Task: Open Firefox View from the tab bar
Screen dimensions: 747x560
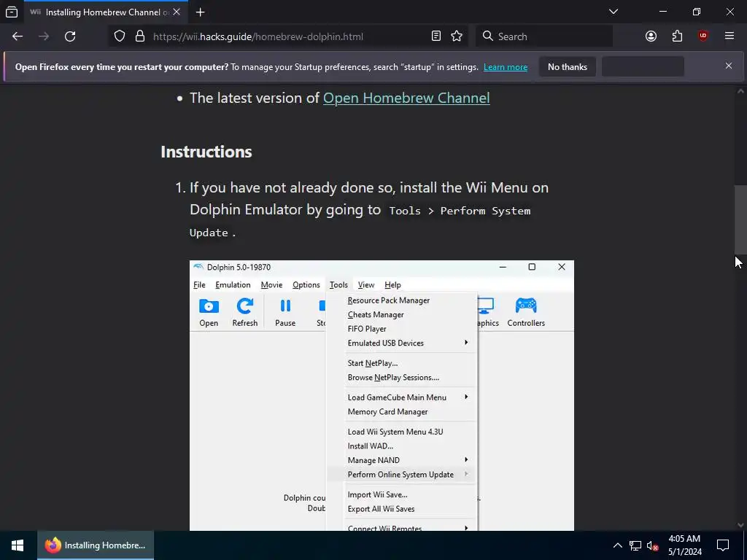Action: click(12, 12)
